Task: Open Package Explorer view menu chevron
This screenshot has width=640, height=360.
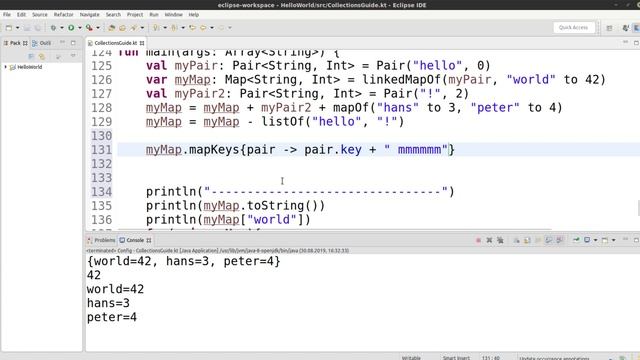Action: pos(73,56)
